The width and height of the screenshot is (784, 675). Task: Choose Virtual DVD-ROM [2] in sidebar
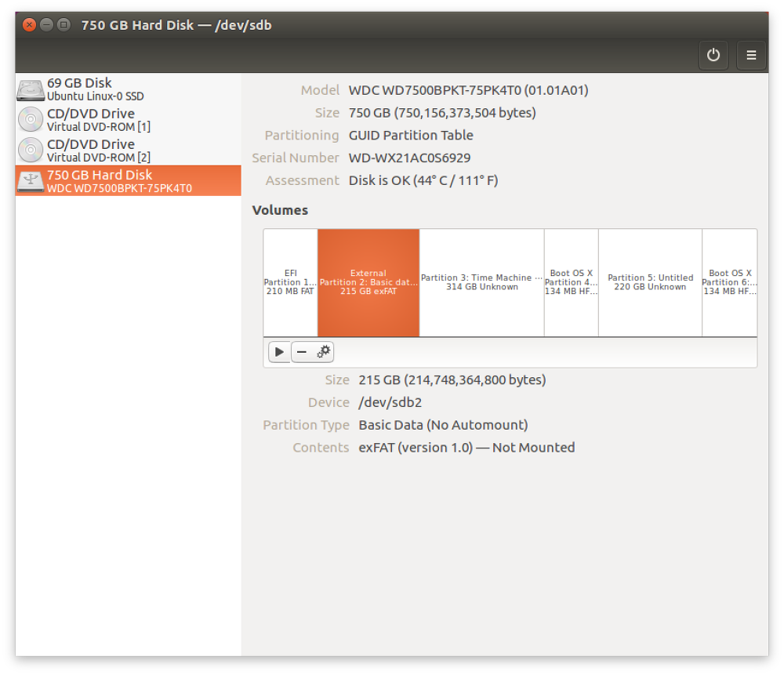click(x=99, y=158)
